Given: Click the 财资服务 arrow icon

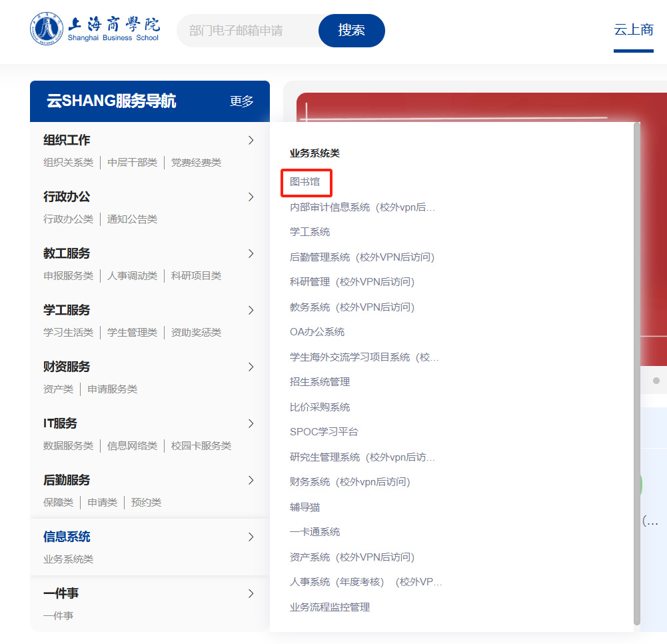Looking at the screenshot, I should [251, 367].
